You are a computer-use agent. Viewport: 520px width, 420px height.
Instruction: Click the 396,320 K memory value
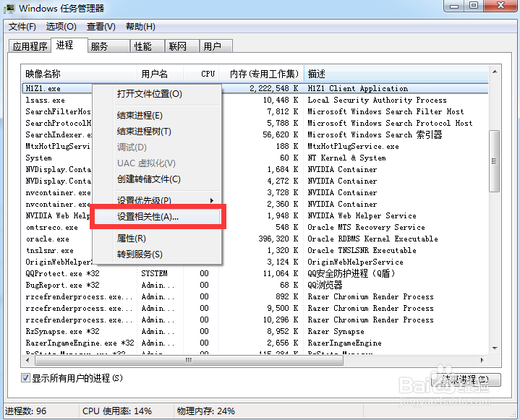point(278,239)
